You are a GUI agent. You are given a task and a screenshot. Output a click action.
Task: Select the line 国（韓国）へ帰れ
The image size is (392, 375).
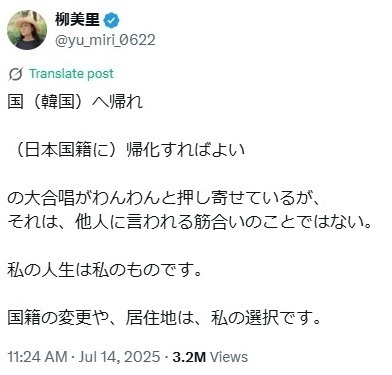(76, 102)
